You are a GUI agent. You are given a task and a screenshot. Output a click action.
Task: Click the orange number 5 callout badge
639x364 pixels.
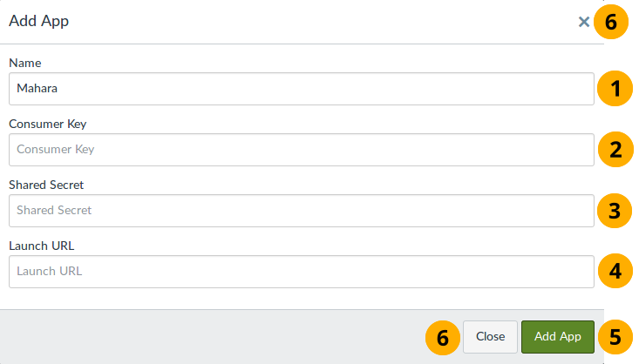(615, 336)
